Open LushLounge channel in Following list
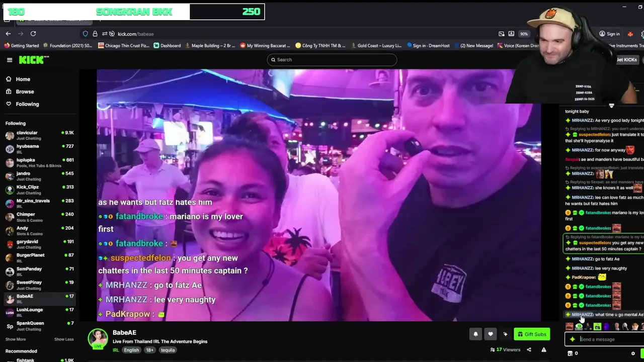The image size is (644, 362). [39, 312]
